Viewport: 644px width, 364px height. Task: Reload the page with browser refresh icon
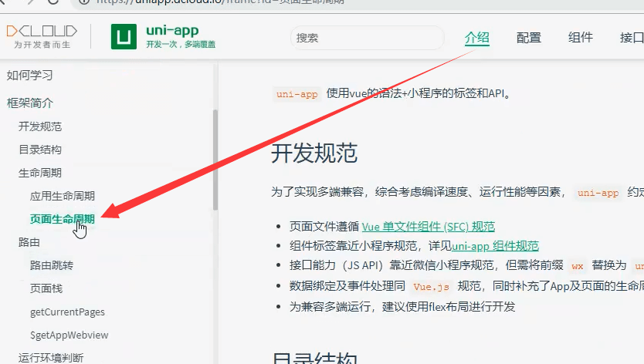(53, 2)
